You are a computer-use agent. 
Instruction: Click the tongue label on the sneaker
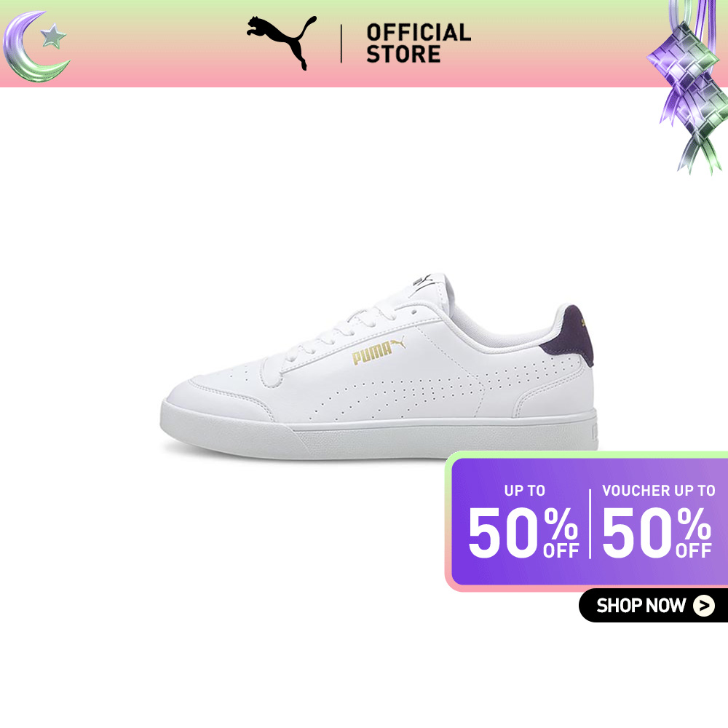[x=423, y=281]
